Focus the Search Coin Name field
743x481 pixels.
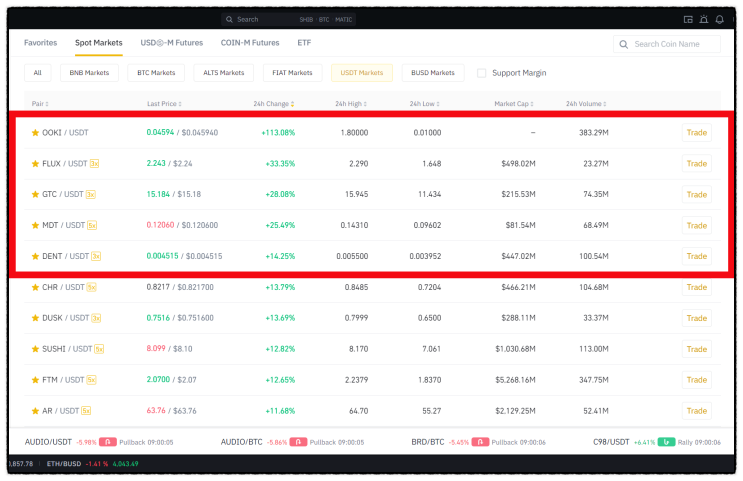coord(667,44)
